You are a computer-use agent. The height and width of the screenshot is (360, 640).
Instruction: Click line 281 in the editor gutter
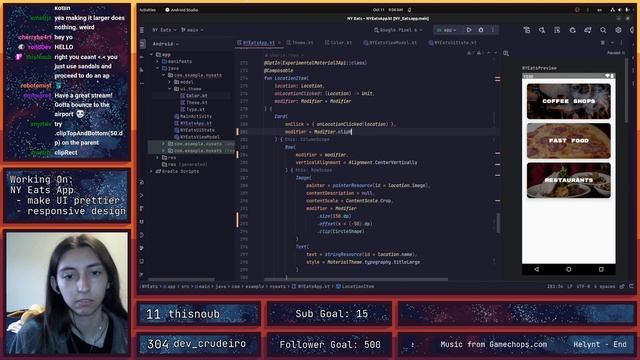point(244,132)
